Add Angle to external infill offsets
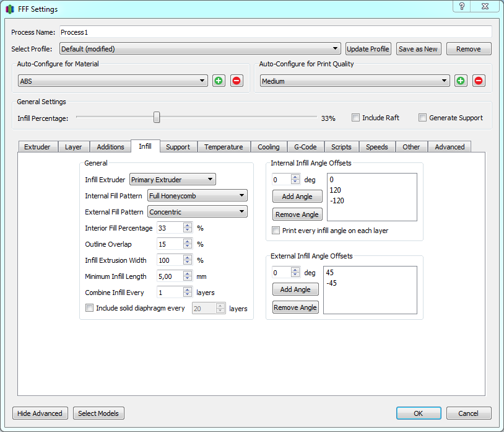Screen dimensions: 504x432 tap(295, 289)
